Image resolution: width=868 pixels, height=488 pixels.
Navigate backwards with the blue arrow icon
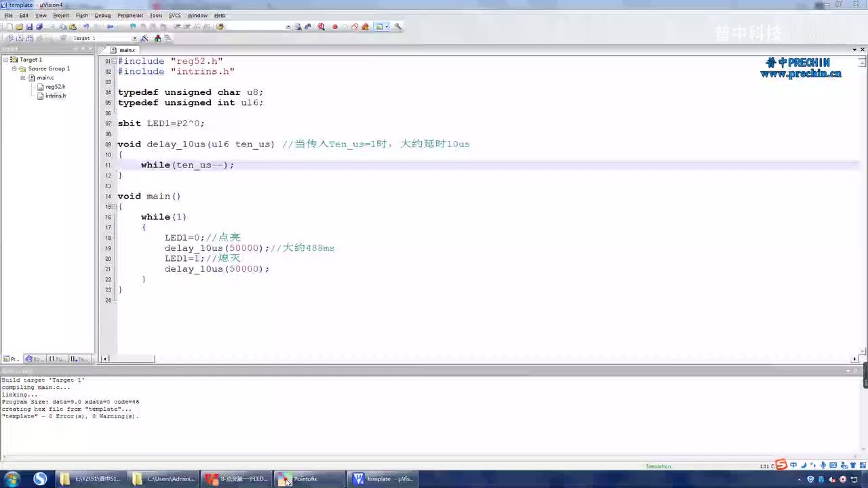(x=110, y=26)
